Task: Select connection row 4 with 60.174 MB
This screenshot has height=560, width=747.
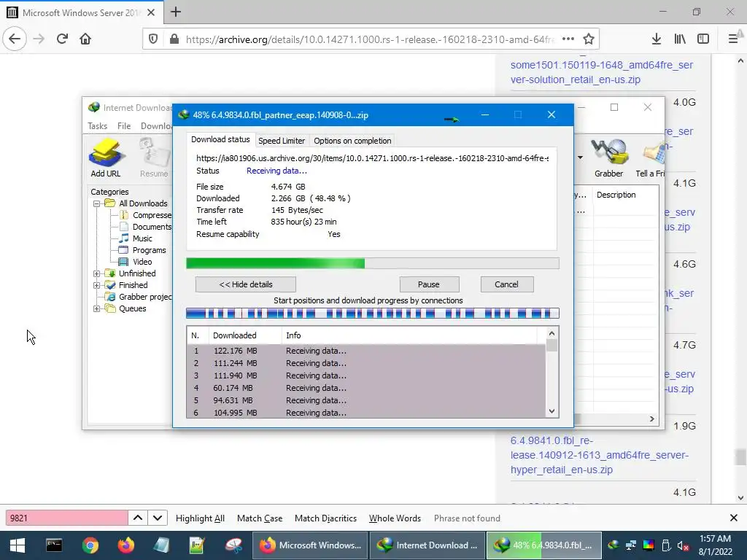Action: (366, 388)
